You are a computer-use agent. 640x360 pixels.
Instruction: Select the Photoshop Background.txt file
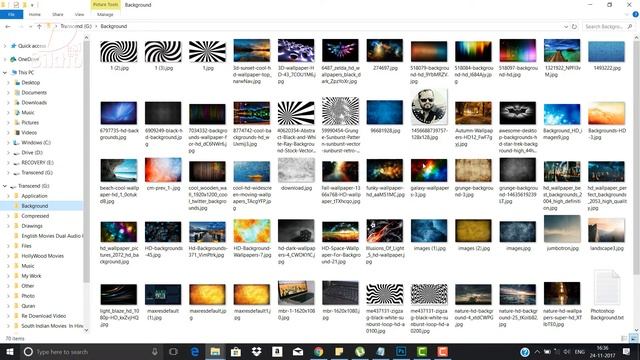coord(607,295)
